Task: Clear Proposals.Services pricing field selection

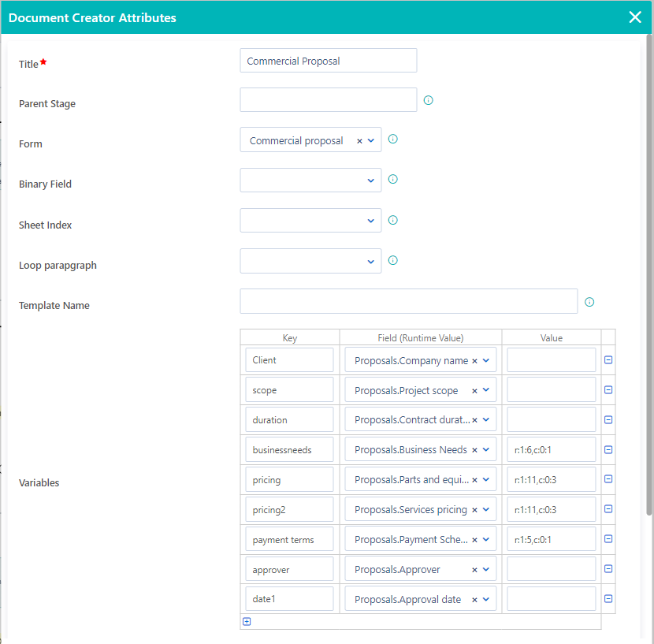Action: [474, 510]
